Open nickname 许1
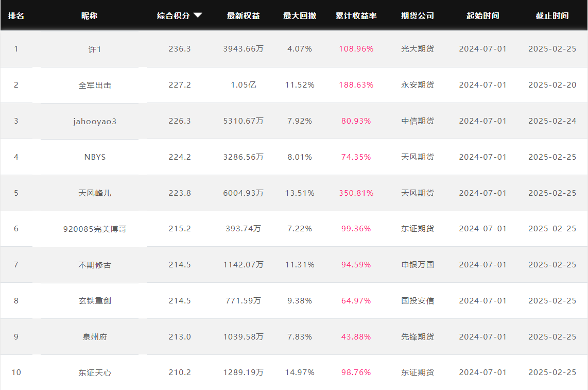The image size is (588, 390). tap(95, 49)
